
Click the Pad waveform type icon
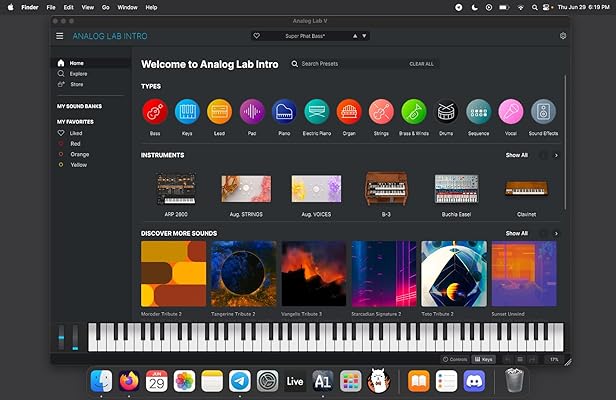[251, 110]
